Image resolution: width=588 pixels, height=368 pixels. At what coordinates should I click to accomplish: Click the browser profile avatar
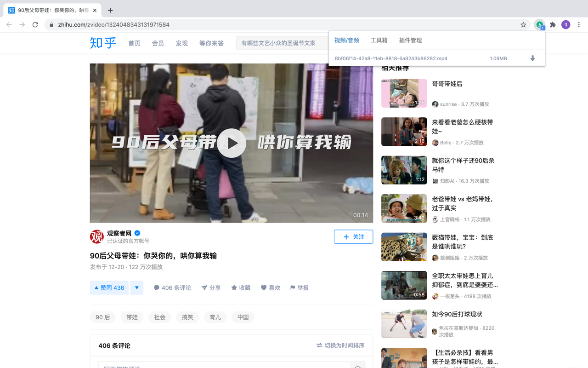(x=565, y=24)
